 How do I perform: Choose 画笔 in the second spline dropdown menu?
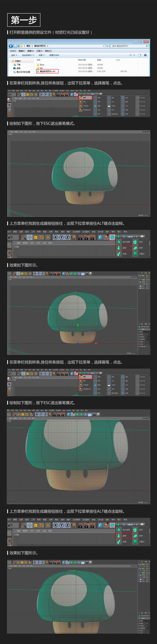(85, 377)
